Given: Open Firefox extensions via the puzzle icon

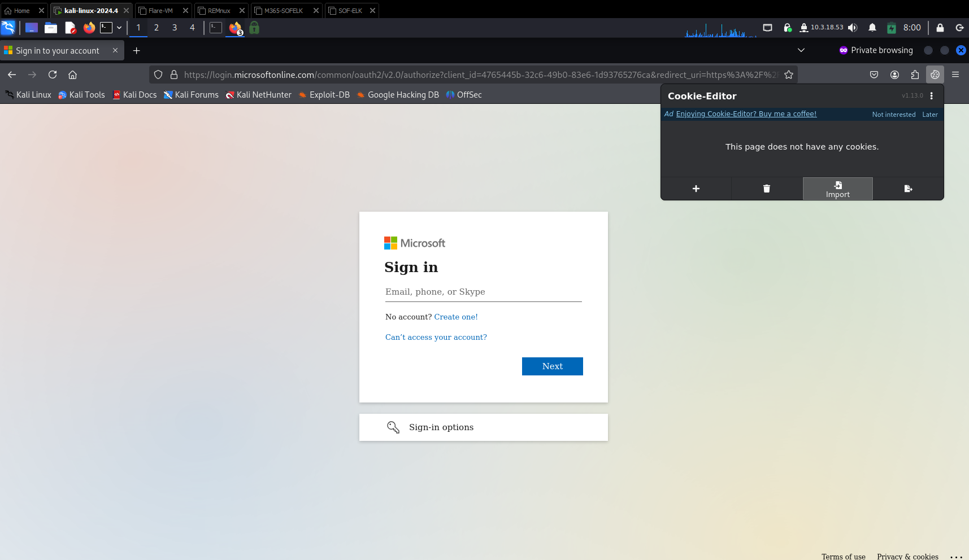Looking at the screenshot, I should click(x=914, y=74).
